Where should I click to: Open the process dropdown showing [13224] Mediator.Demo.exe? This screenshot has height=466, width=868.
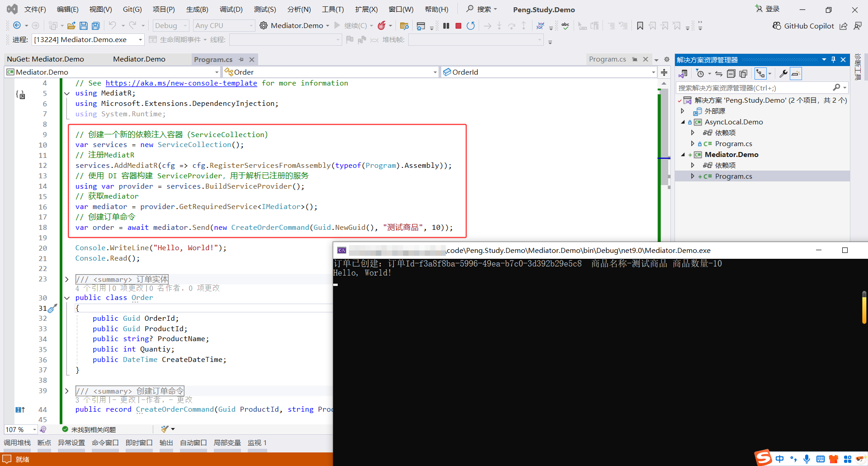click(x=88, y=40)
